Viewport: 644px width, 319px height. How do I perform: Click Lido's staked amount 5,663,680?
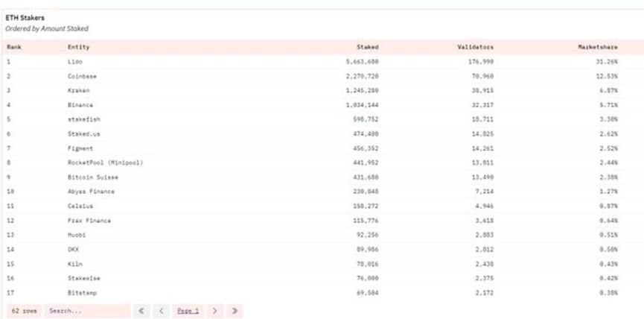(x=363, y=62)
